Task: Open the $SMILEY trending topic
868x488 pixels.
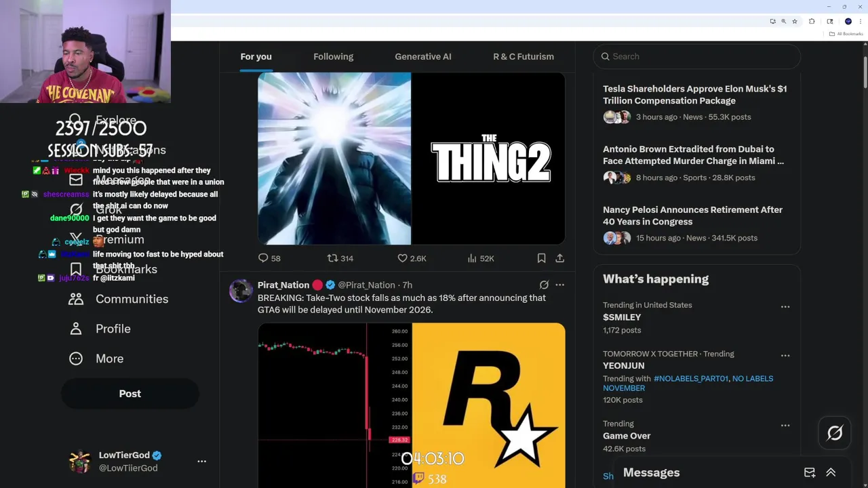Action: click(x=622, y=317)
